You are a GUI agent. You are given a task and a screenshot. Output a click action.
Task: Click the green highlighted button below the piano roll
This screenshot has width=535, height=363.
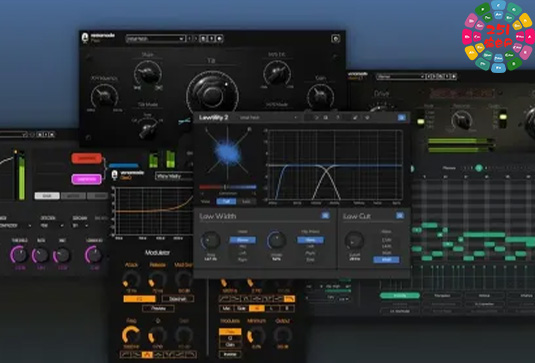pyautogui.click(x=400, y=295)
